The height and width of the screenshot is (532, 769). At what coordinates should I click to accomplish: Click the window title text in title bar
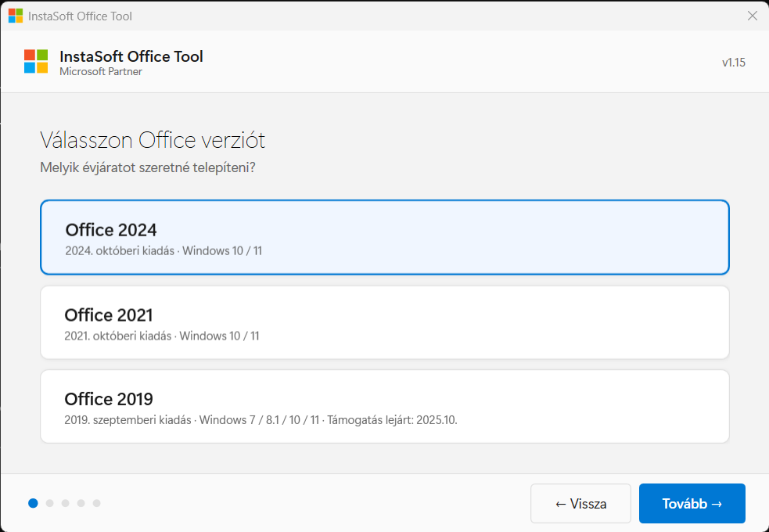pos(80,16)
